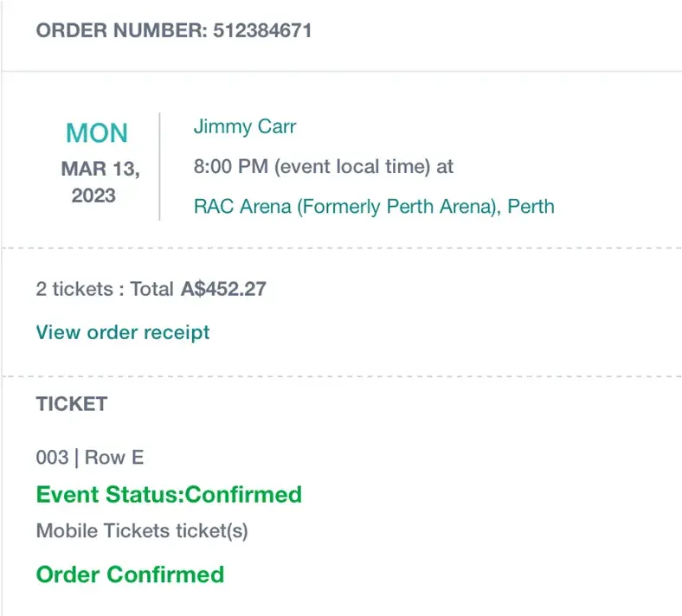Image resolution: width=682 pixels, height=616 pixels.
Task: Select the order number 512384671
Action: pyautogui.click(x=262, y=31)
